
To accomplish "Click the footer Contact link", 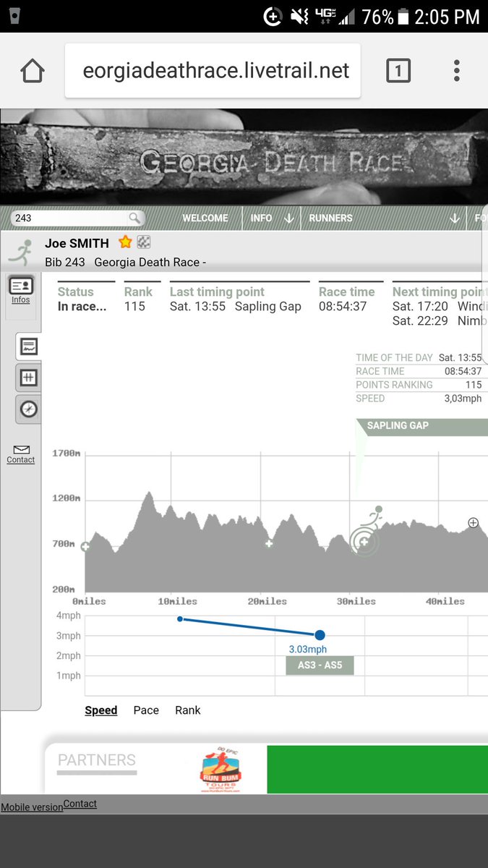I will click(x=80, y=804).
